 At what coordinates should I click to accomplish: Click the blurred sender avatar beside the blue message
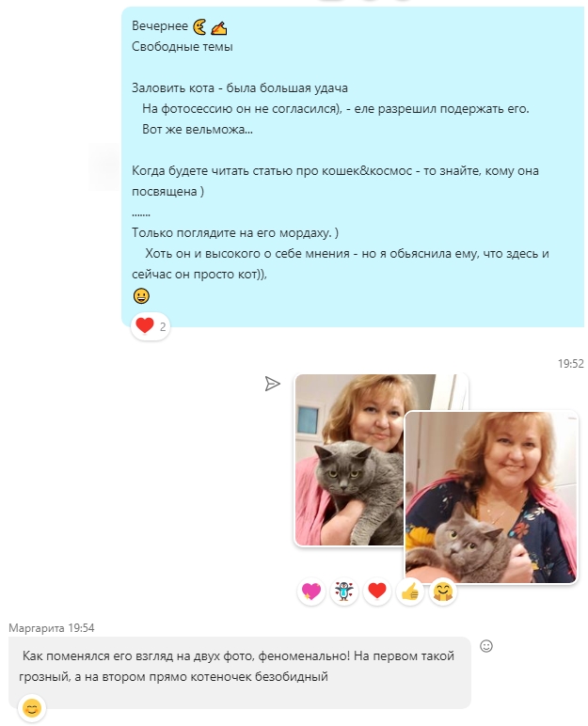pos(104,166)
